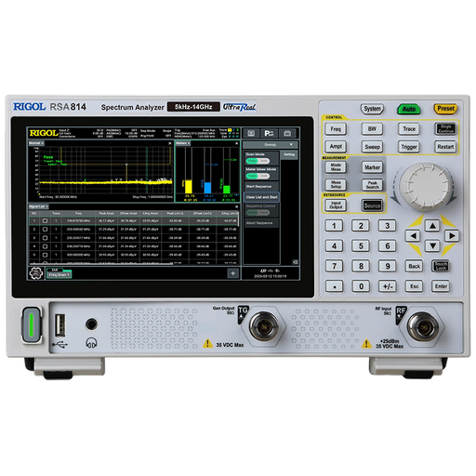Push the up arrow key

pos(432,226)
